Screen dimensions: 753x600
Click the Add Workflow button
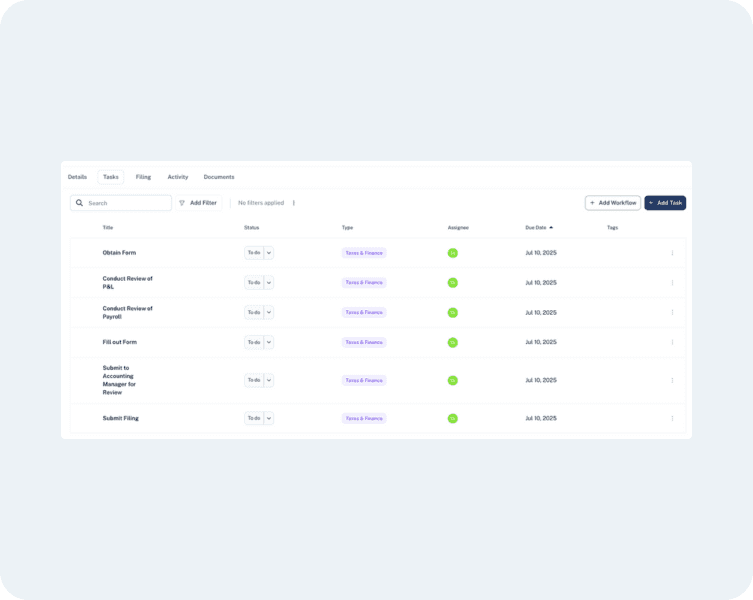click(x=613, y=203)
